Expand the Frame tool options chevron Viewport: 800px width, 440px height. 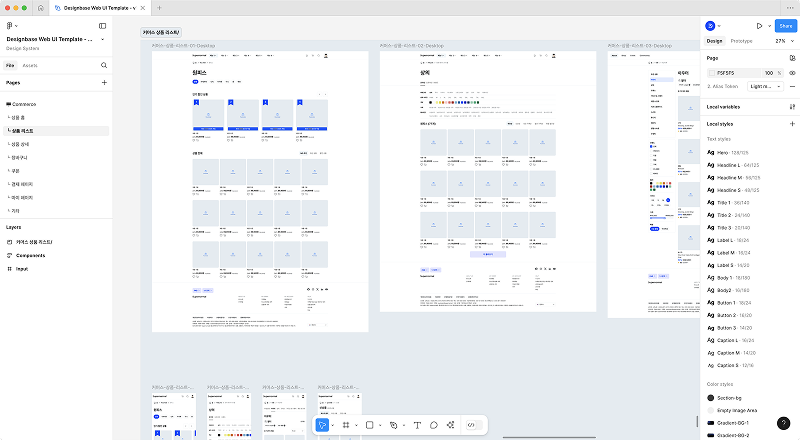pyautogui.click(x=356, y=425)
